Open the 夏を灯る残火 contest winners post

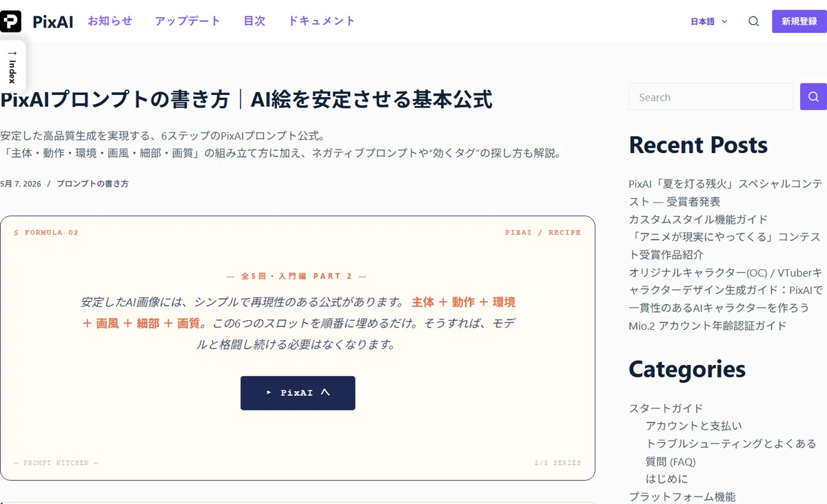(726, 193)
